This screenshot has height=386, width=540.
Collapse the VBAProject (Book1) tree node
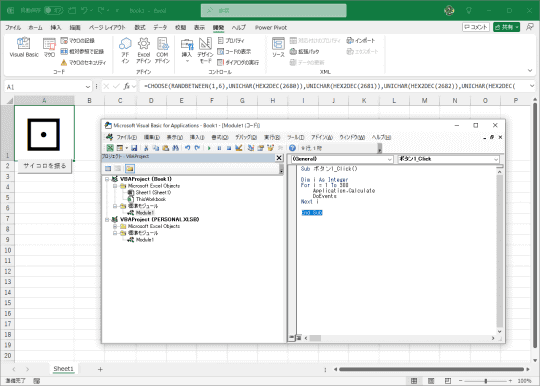pos(107,179)
